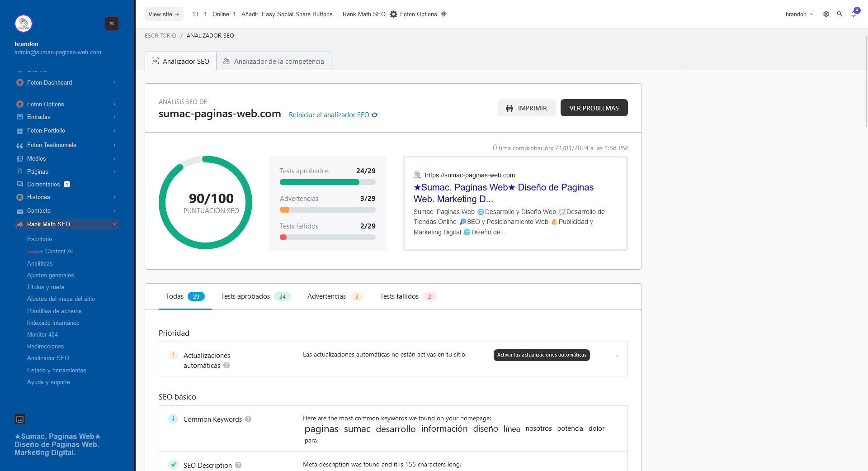Select the Tests fallidos filter tab
This screenshot has width=868, height=471.
pyautogui.click(x=408, y=296)
